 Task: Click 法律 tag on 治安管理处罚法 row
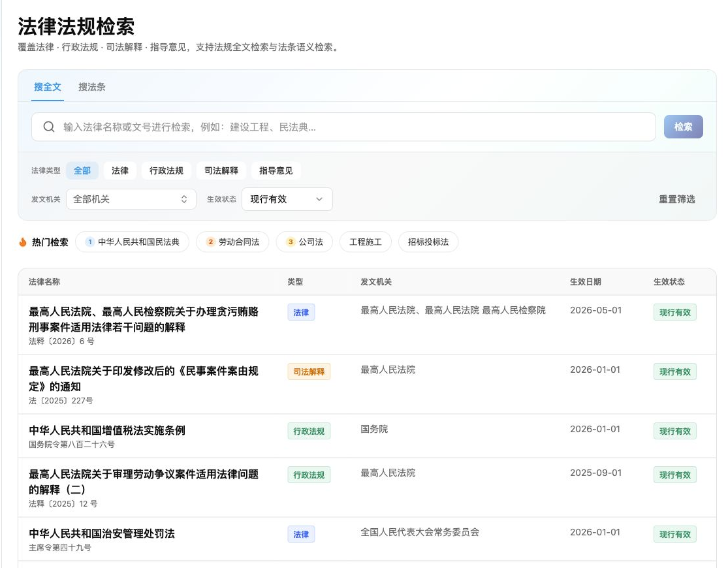pyautogui.click(x=301, y=534)
